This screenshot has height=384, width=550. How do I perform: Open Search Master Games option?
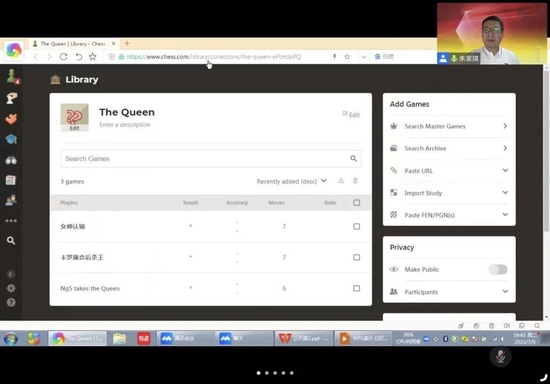449,126
